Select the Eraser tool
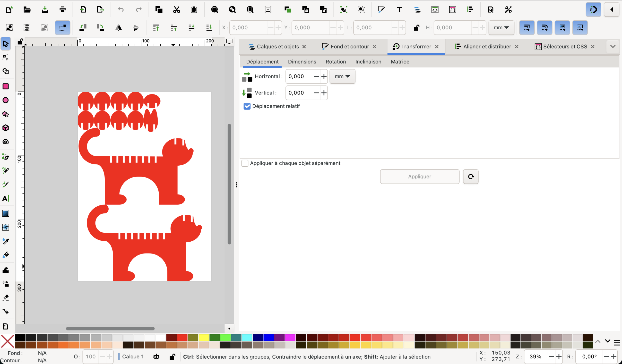 pyautogui.click(x=5, y=298)
